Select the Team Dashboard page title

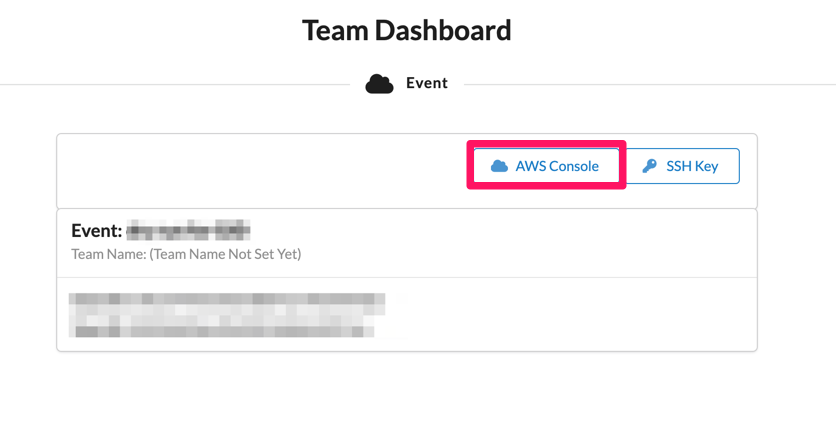(406, 30)
